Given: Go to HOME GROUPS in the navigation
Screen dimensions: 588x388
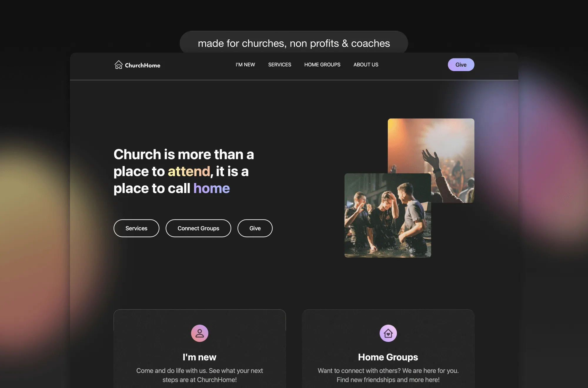Looking at the screenshot, I should pyautogui.click(x=322, y=65).
